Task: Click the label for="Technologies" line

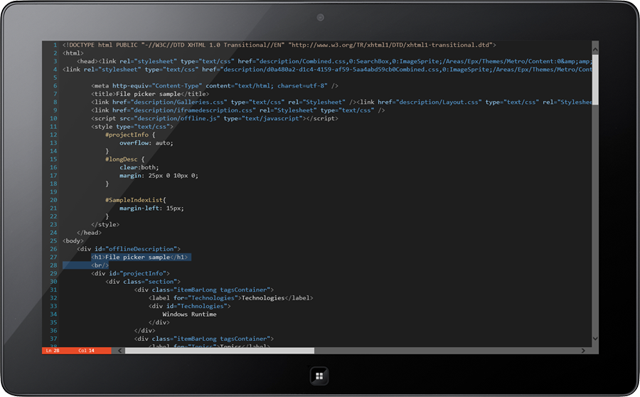Action: tap(231, 298)
